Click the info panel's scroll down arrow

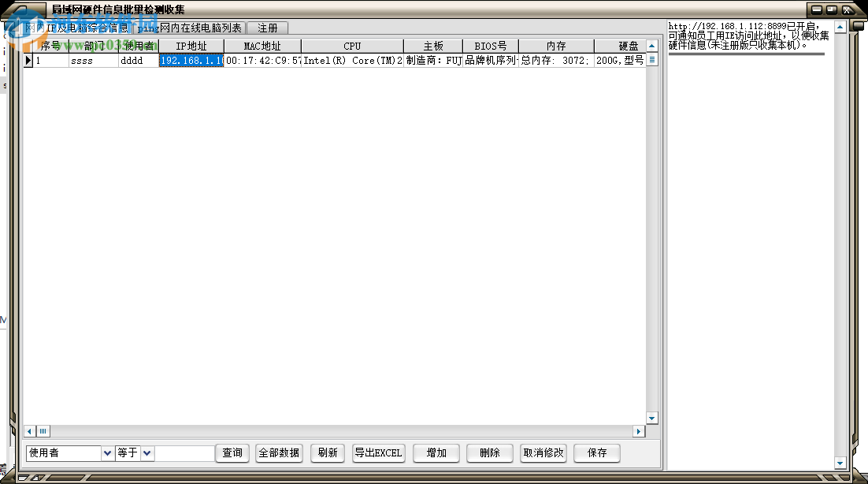(x=840, y=463)
